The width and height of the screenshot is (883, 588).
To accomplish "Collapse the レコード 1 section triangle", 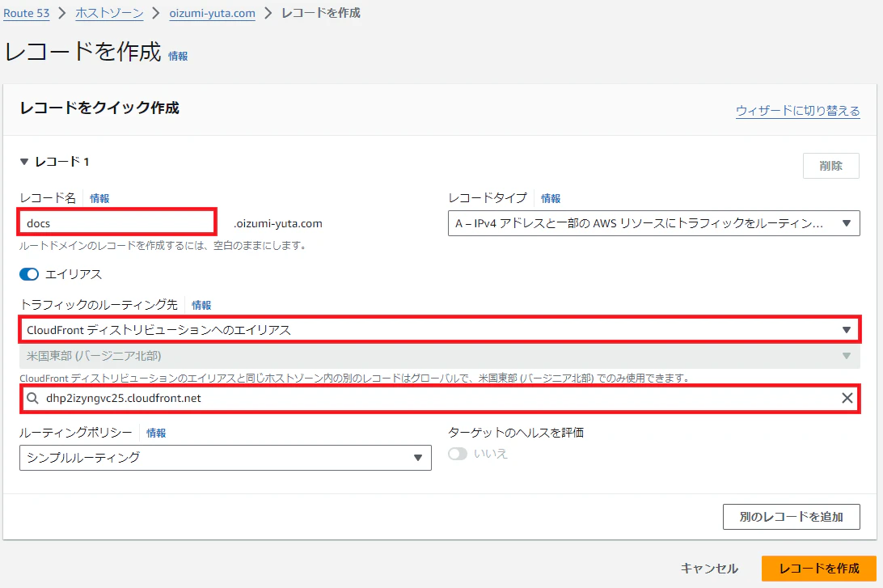I will [24, 163].
